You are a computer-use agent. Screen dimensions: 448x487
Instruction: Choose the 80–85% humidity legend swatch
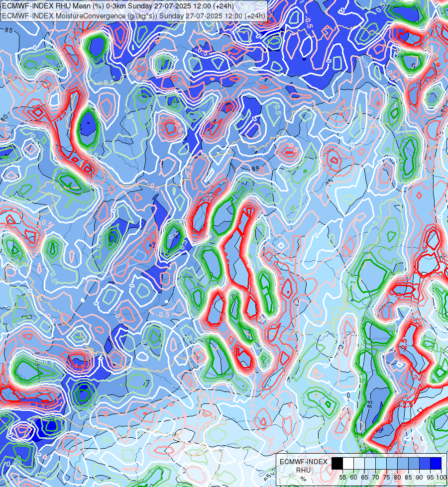[x=403, y=463]
